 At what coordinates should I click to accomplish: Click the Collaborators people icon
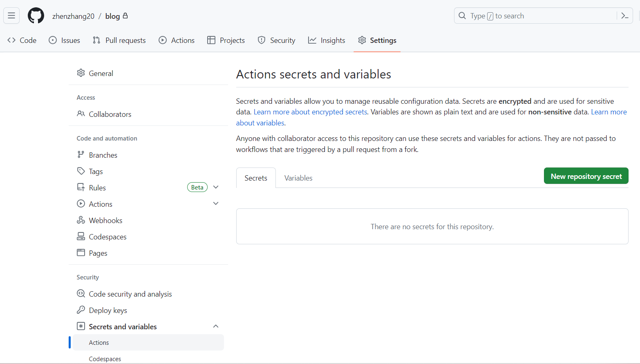click(81, 114)
